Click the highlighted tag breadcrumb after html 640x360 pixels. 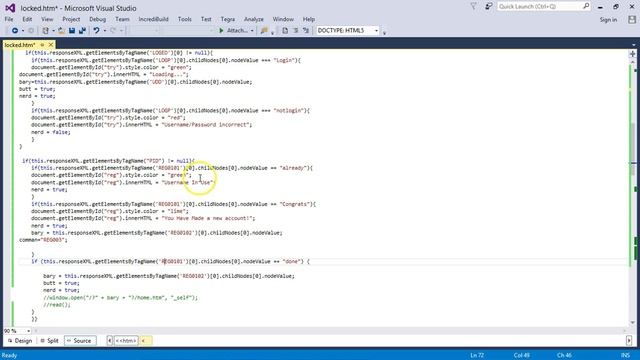coord(146,341)
